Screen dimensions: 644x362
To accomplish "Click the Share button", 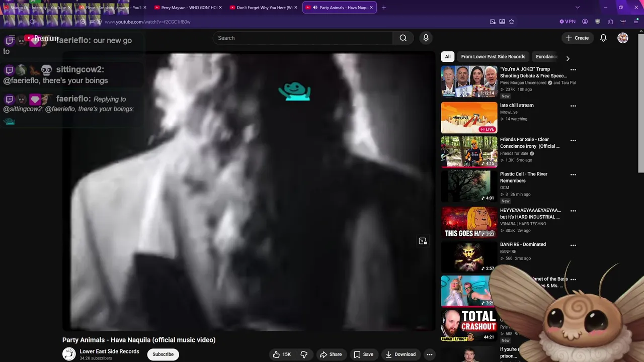I will (331, 354).
